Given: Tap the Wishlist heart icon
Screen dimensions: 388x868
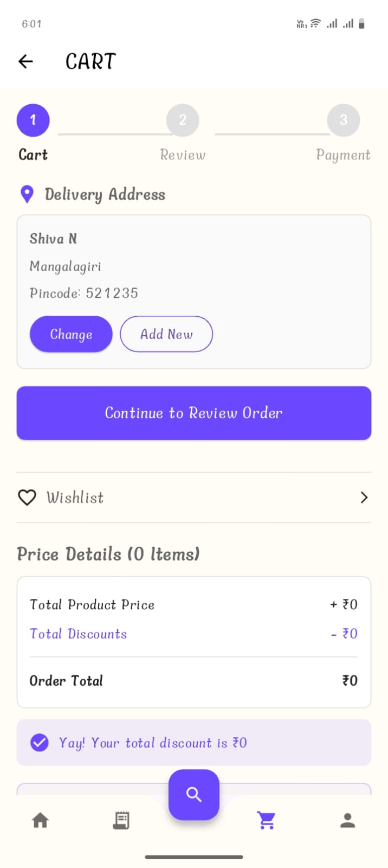Looking at the screenshot, I should (27, 497).
